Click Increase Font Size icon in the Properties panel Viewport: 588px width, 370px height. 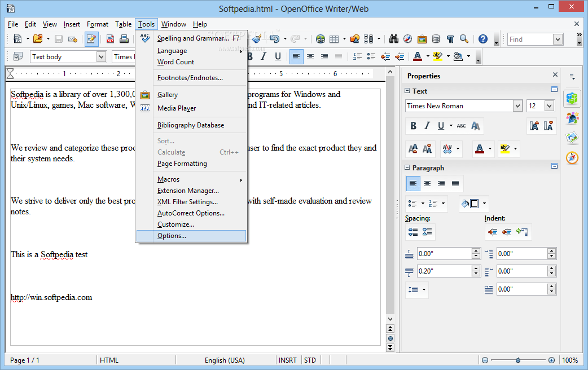point(534,126)
